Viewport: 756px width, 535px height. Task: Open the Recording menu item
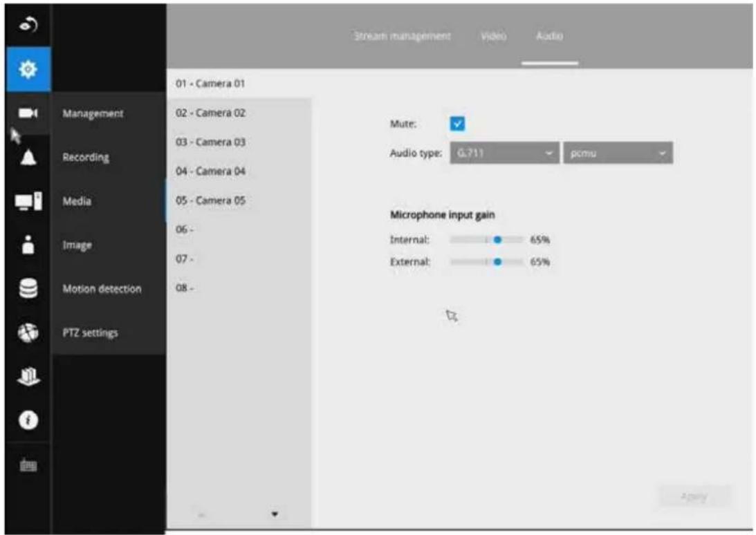tap(86, 157)
